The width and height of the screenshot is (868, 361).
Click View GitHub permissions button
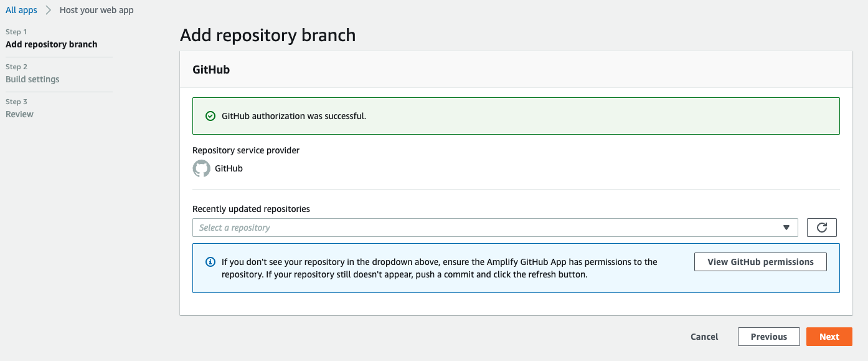(x=760, y=262)
